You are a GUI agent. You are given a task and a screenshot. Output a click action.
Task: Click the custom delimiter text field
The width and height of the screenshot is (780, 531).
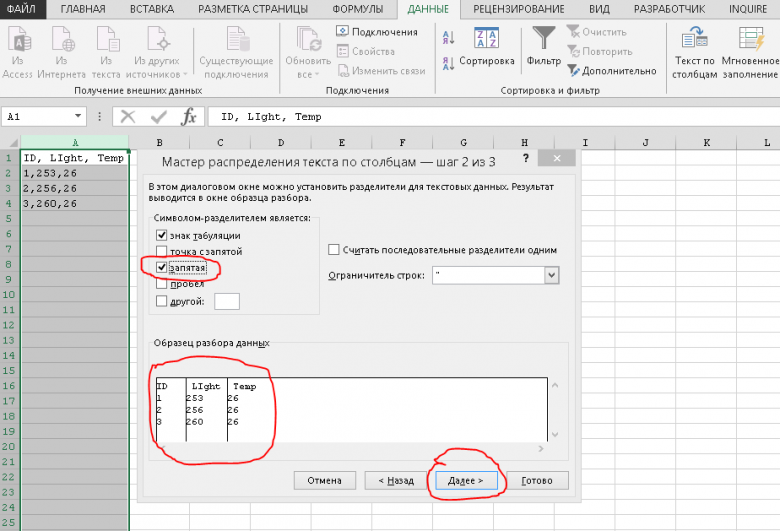coord(227,301)
